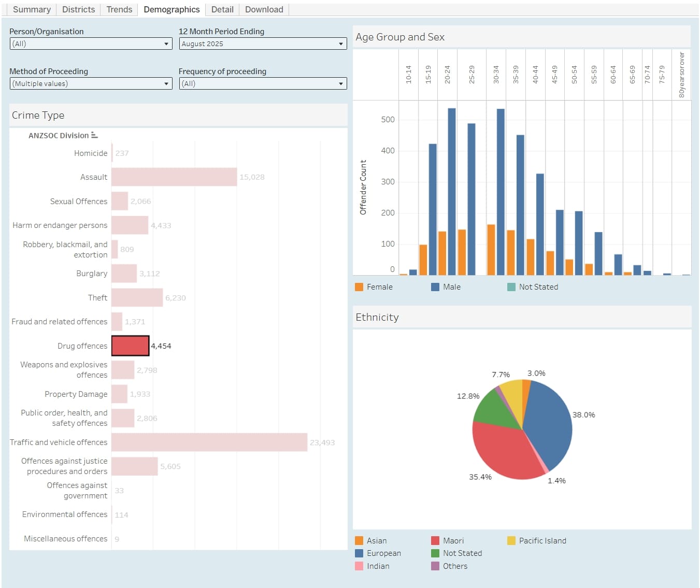Select the Assault bar in Crime Type
The width and height of the screenshot is (700, 588).
pyautogui.click(x=174, y=177)
